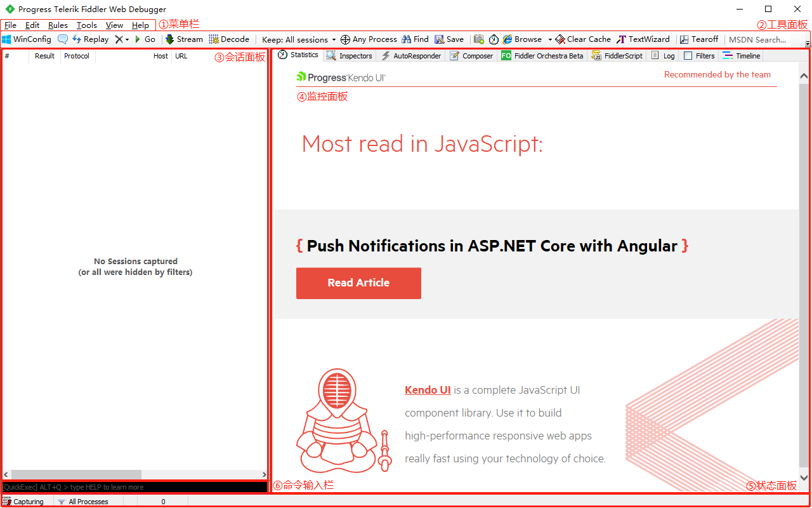Switch to the Log tab
Image resolution: width=812 pixels, height=508 pixels.
663,56
